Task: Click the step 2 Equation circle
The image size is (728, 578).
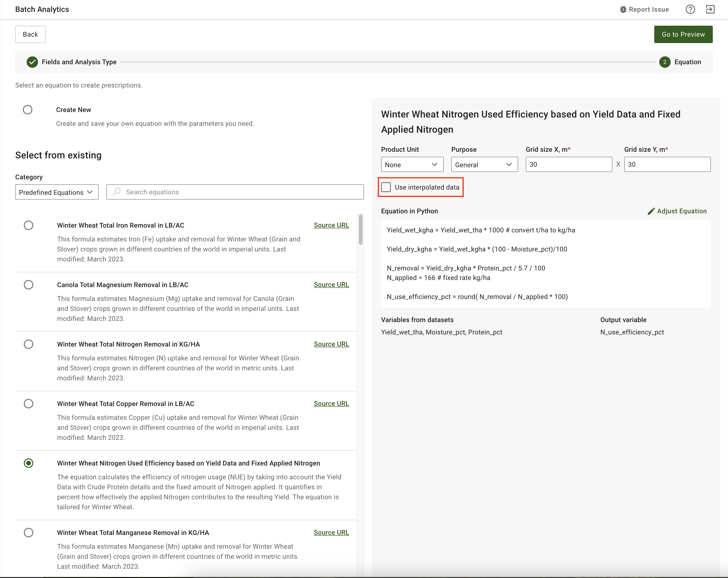Action: (664, 62)
